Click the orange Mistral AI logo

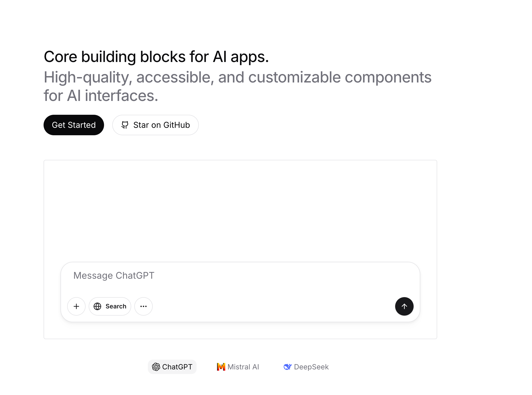(221, 367)
